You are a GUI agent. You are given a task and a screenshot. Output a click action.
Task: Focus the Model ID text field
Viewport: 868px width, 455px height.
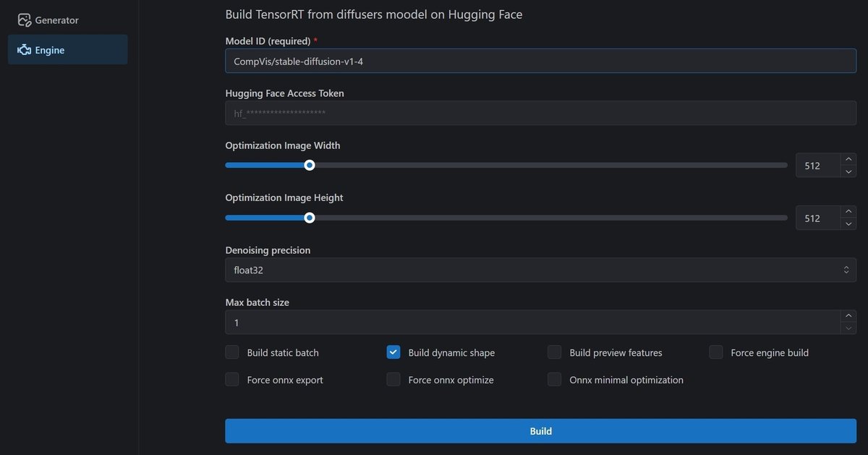pyautogui.click(x=540, y=61)
